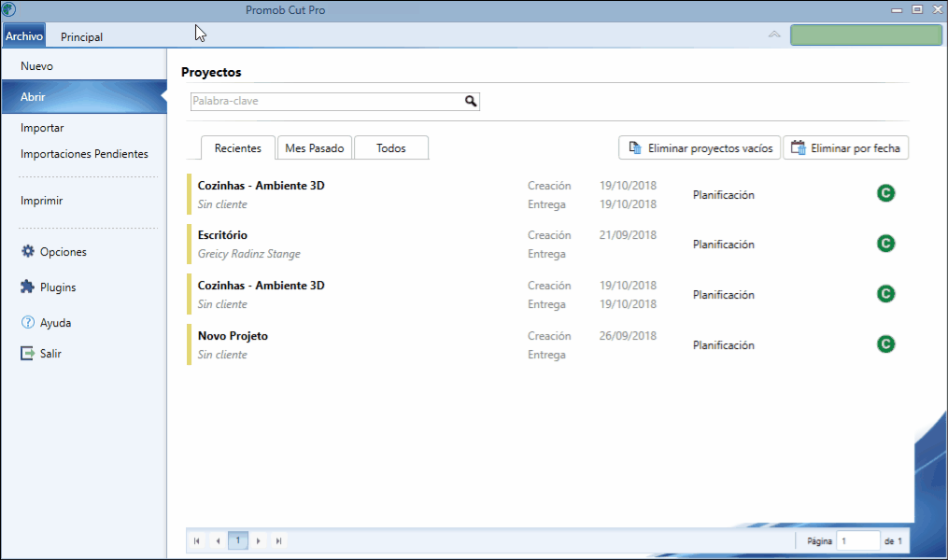Click Greicy Radinz Stange client name

(249, 254)
